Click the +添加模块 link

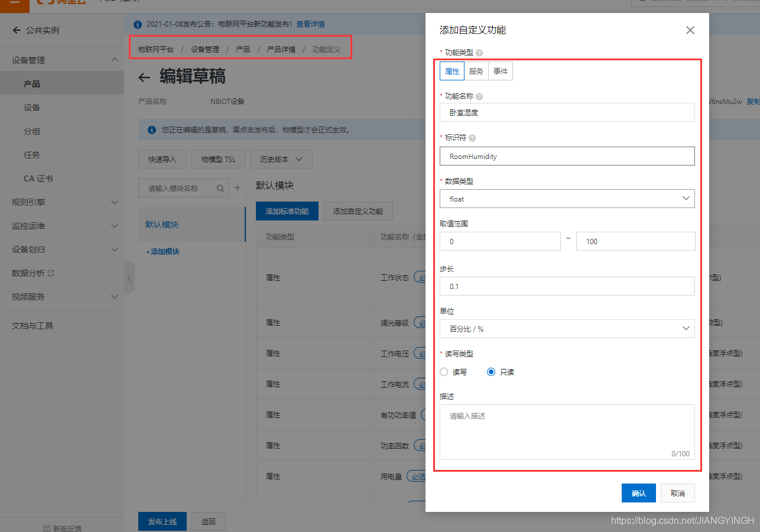pyautogui.click(x=163, y=252)
